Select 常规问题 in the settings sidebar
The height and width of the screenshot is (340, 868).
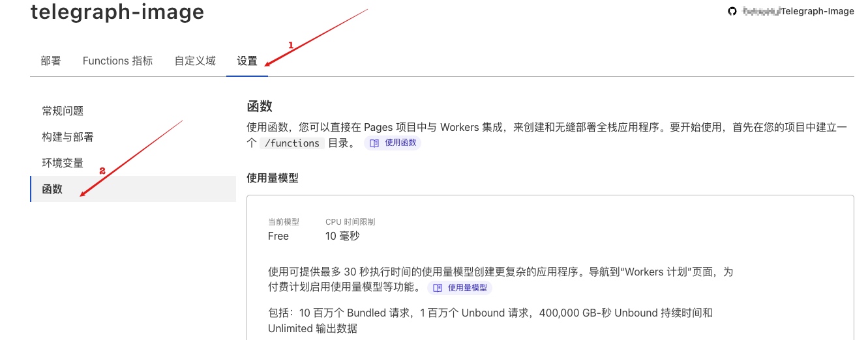click(x=63, y=111)
